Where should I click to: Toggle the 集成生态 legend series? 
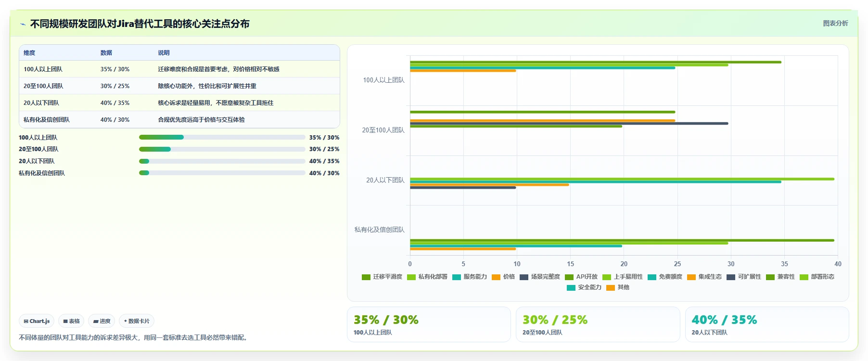704,277
